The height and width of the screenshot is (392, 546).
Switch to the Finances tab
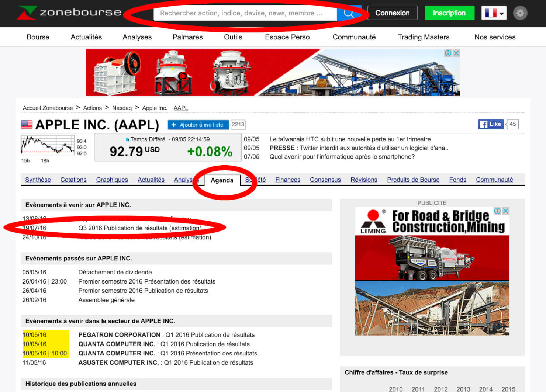pyautogui.click(x=288, y=180)
